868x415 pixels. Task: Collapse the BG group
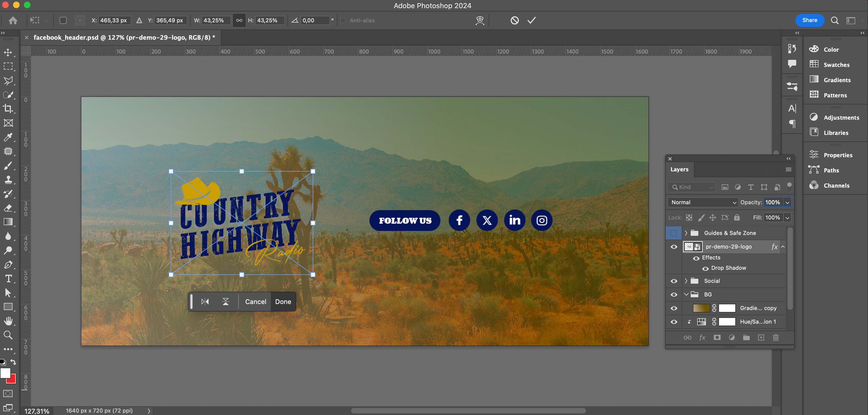click(686, 294)
